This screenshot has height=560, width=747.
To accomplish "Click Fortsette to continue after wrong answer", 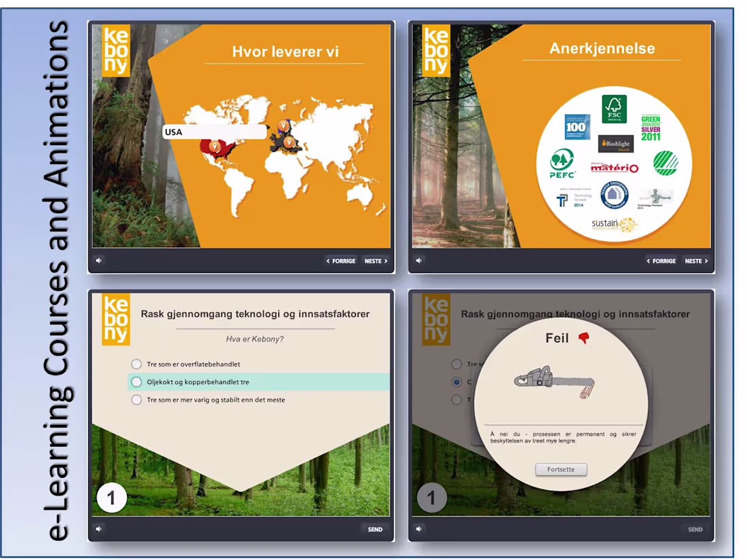I will pyautogui.click(x=561, y=470).
